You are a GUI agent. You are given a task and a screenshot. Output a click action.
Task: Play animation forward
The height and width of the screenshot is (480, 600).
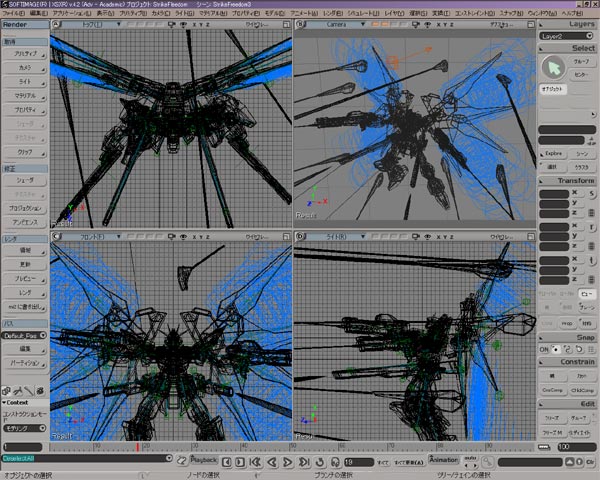288,462
